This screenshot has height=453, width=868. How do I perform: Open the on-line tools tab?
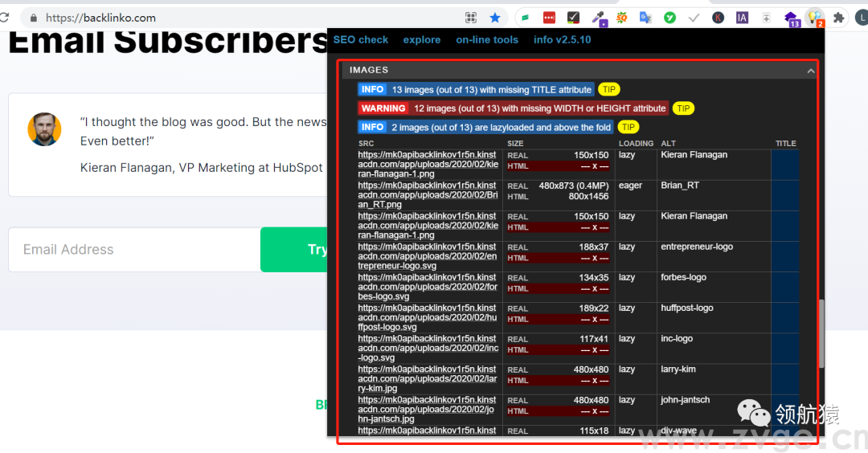click(x=487, y=39)
